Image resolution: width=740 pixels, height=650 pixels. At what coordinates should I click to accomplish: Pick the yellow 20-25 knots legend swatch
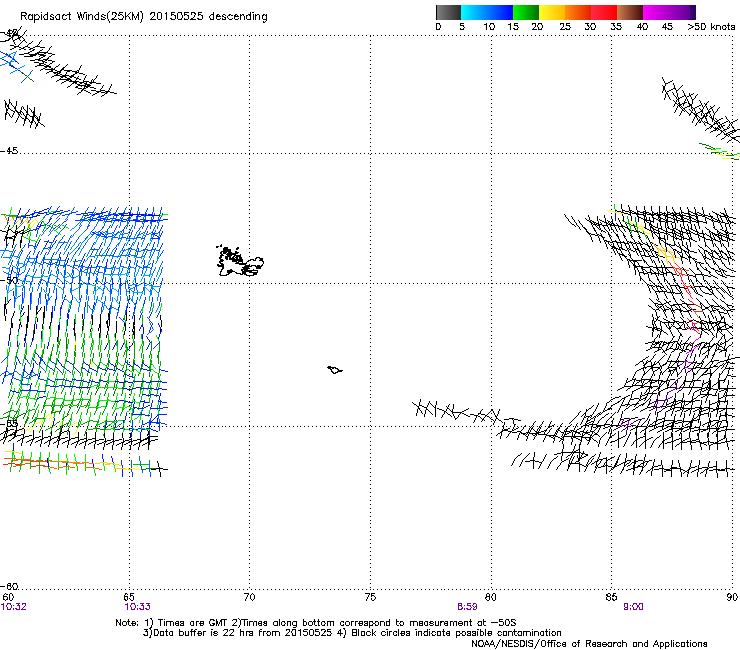(x=552, y=12)
